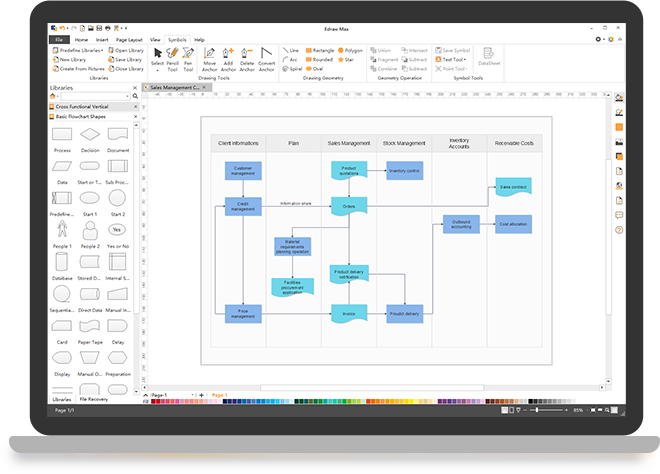Click the Help icon in right sidebar
Screen dimensions: 660x474
tap(619, 229)
